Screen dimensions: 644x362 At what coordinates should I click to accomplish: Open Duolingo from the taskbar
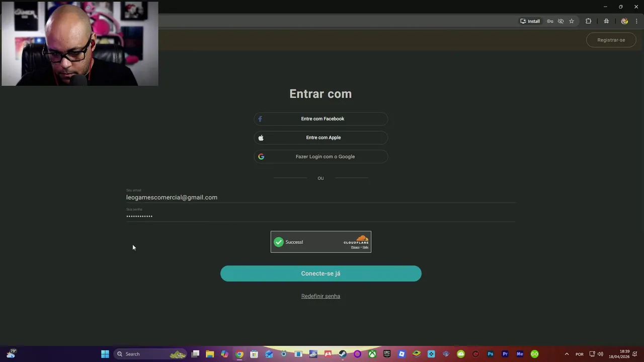tap(535, 354)
